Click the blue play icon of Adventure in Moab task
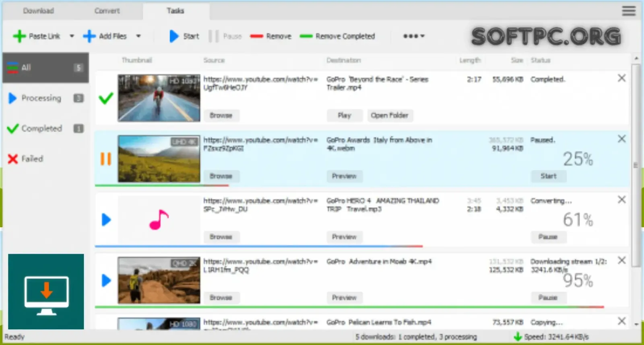The image size is (644, 345). (106, 280)
